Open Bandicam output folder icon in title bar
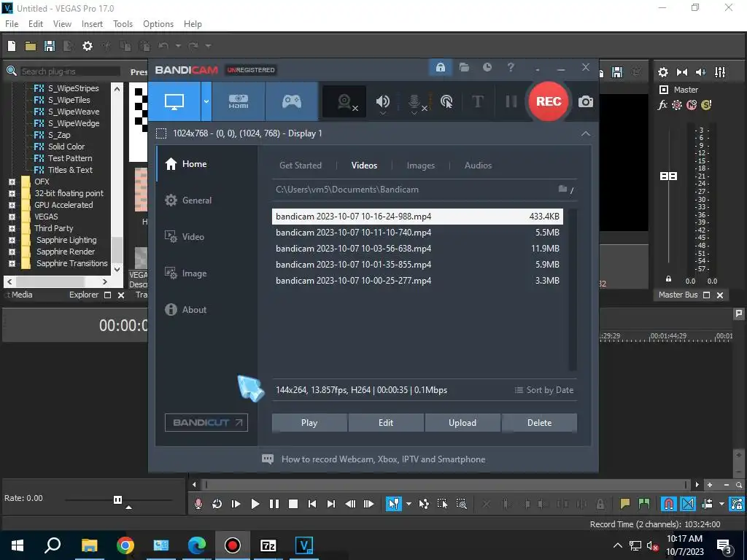 pyautogui.click(x=464, y=68)
